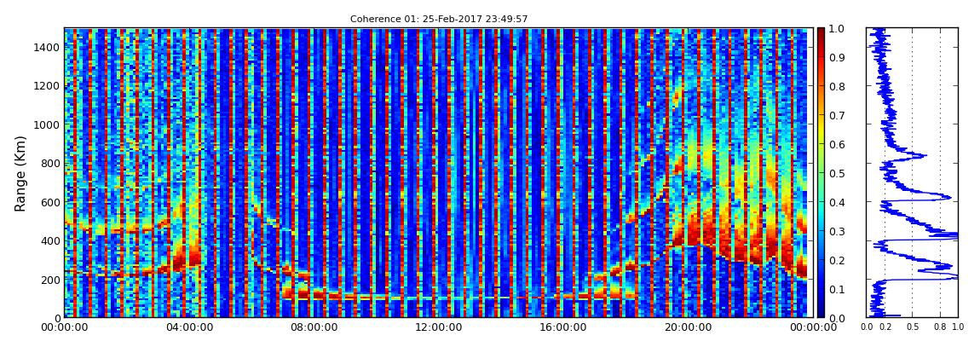Click the 08:00:00 time tick label
980x347 pixels.
pos(312,327)
